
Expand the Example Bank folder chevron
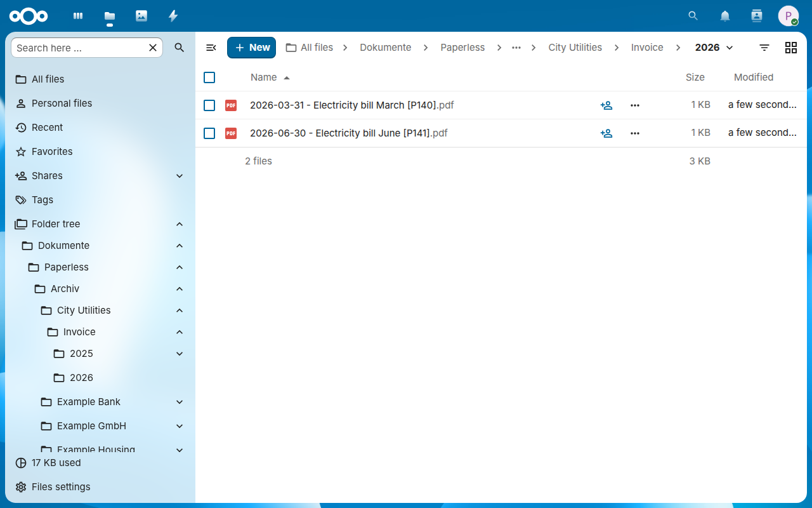(x=180, y=402)
